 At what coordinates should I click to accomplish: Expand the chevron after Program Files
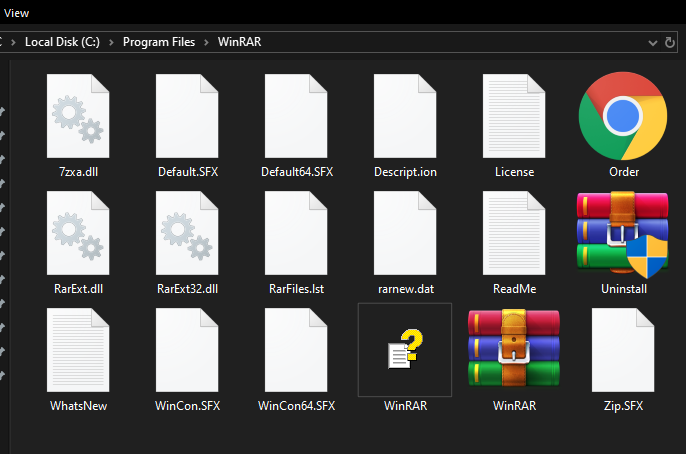coord(206,42)
